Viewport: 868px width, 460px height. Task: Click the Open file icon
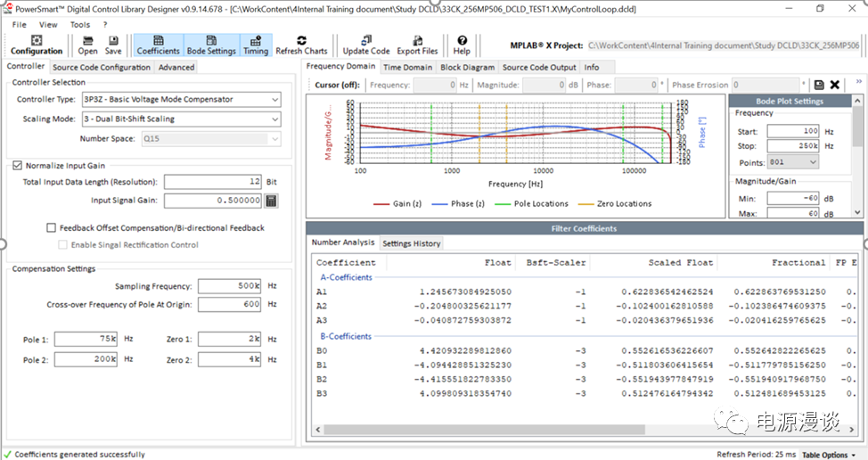coord(87,45)
